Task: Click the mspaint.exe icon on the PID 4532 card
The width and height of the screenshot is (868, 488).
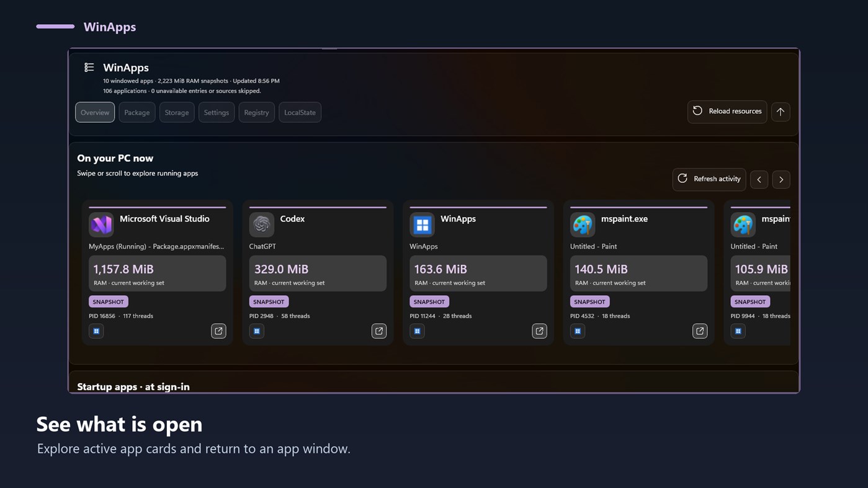Action: pos(583,224)
